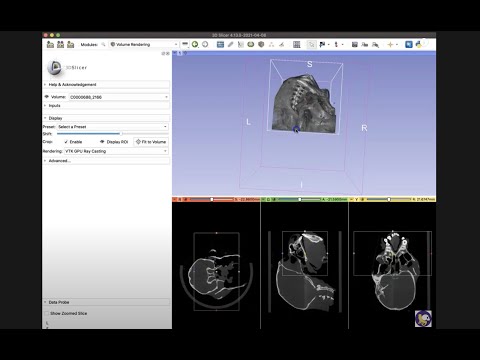
Task: Collapse the Data Probe section
Action: (106, 302)
